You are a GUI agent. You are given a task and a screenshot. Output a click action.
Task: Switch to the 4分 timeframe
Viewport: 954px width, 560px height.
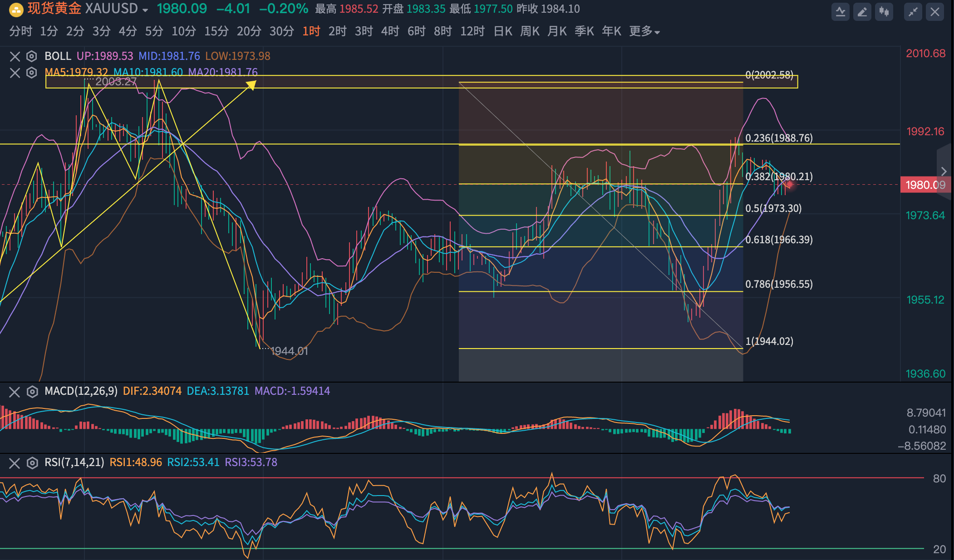[x=128, y=31]
